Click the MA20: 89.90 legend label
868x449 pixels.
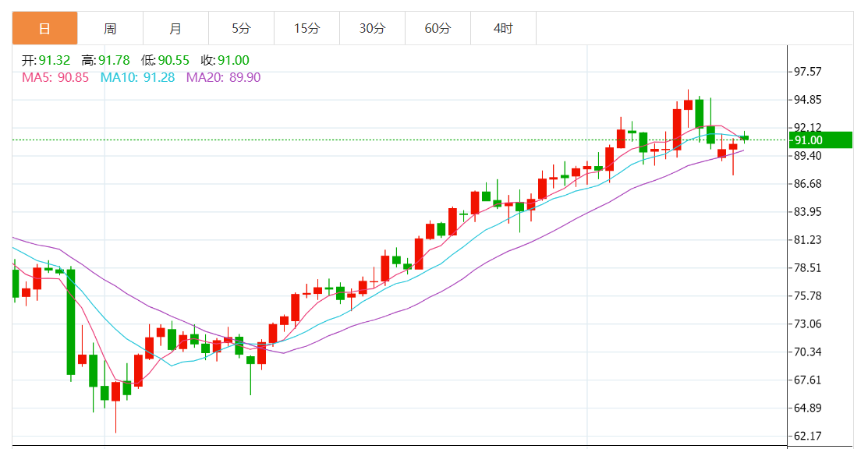pyautogui.click(x=223, y=77)
